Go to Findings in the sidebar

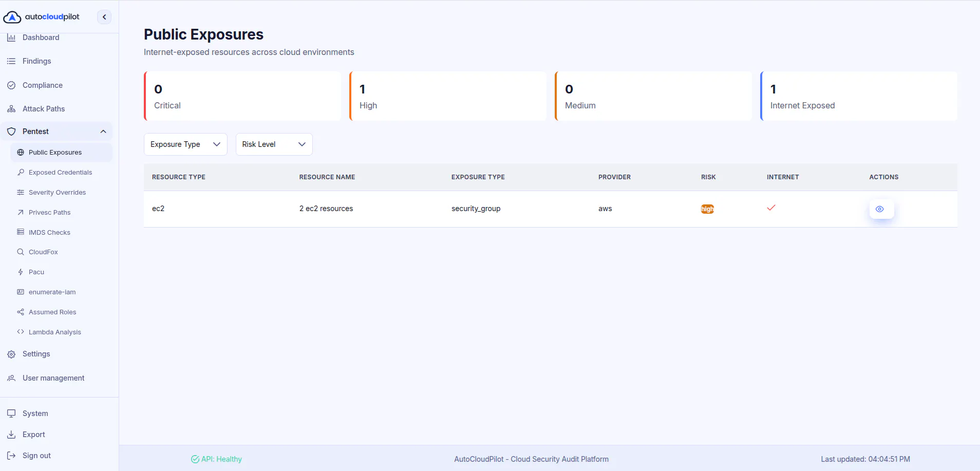[37, 61]
